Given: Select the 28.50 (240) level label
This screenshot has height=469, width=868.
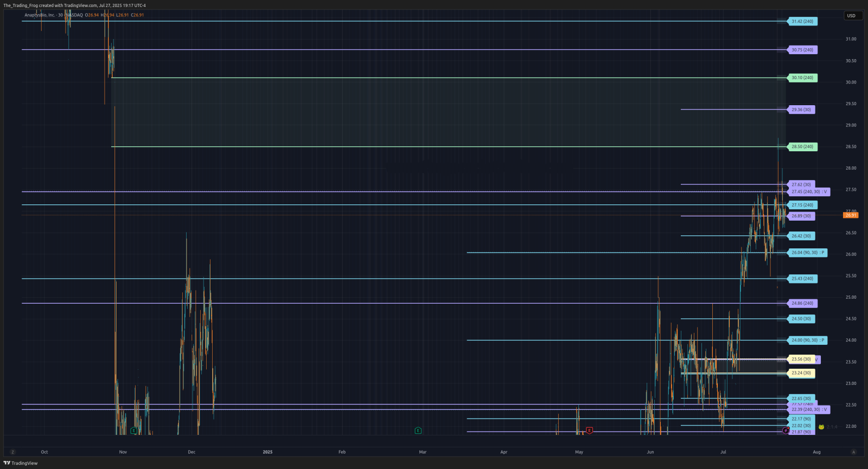Looking at the screenshot, I should (x=802, y=146).
